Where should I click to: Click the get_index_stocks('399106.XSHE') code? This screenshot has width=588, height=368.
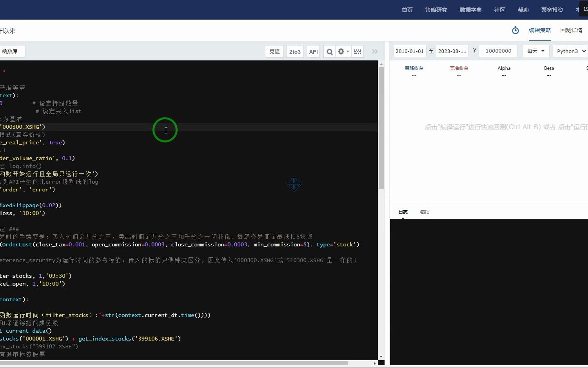point(129,339)
